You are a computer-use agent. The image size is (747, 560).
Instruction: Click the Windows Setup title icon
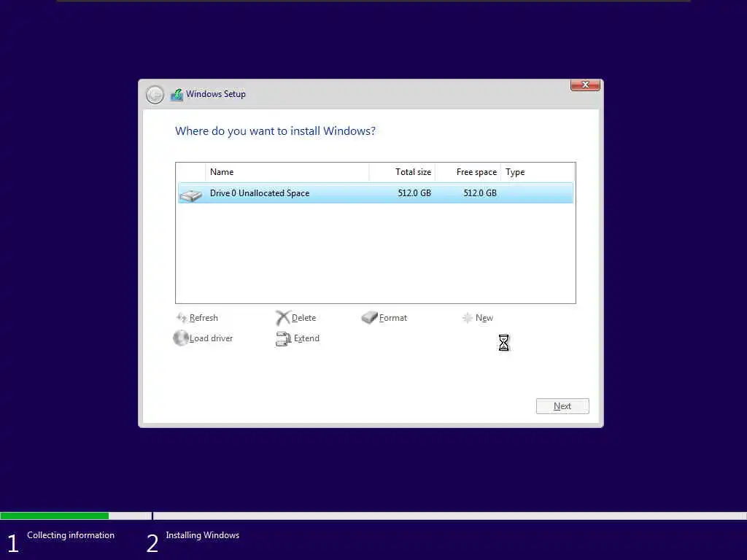pos(177,94)
